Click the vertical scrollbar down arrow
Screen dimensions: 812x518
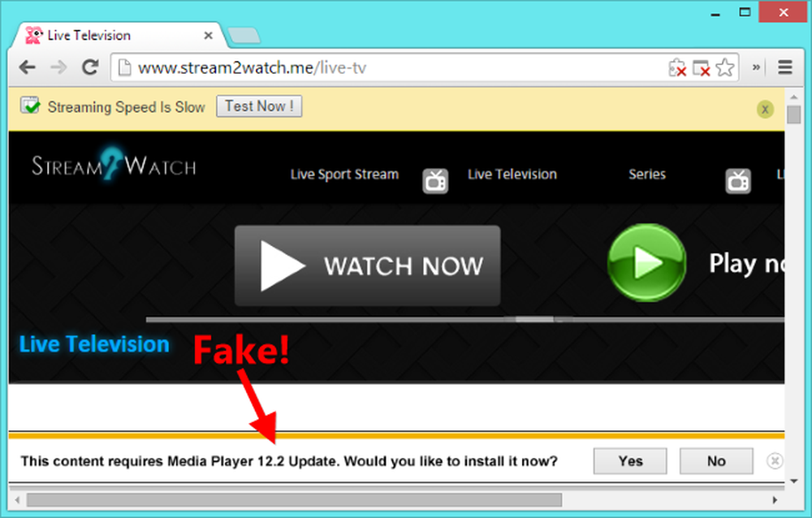pyautogui.click(x=794, y=481)
